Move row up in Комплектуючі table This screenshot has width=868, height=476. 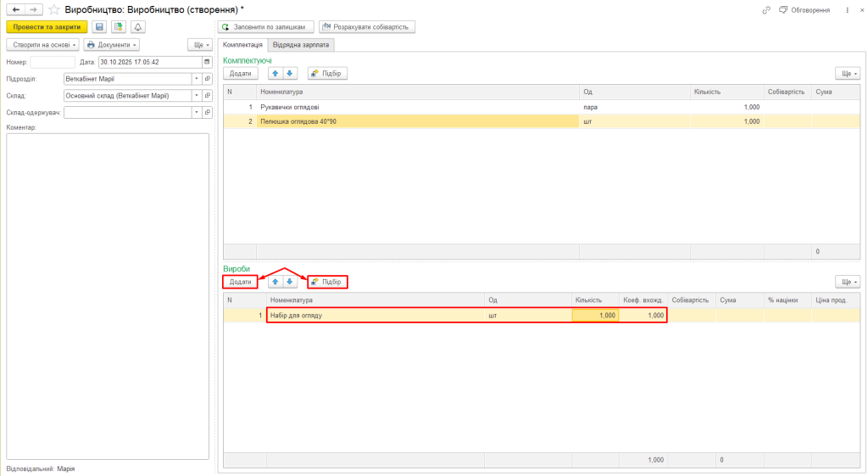point(275,74)
